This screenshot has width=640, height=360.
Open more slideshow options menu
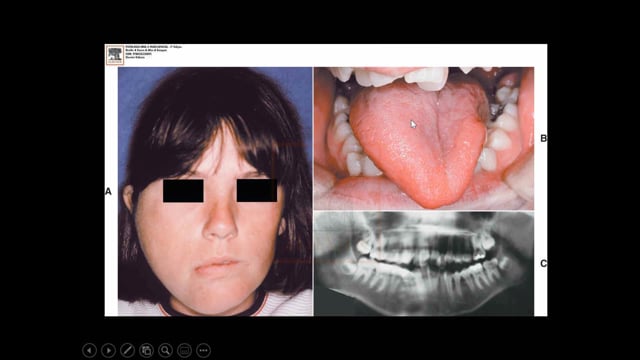[x=203, y=350]
